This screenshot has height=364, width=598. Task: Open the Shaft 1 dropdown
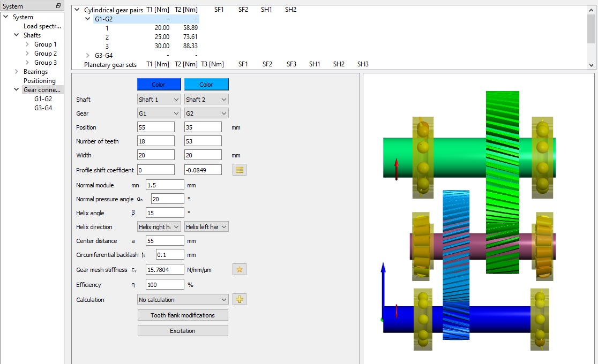click(159, 100)
